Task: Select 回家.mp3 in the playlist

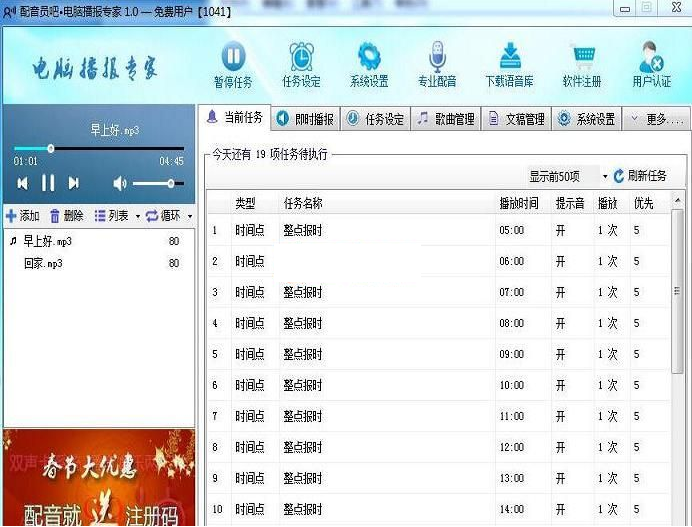Action: pyautogui.click(x=43, y=264)
